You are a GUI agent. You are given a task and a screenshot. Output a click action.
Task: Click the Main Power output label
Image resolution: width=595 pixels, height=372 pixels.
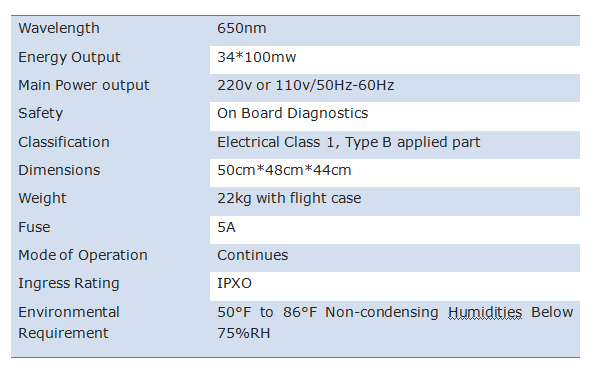(83, 85)
